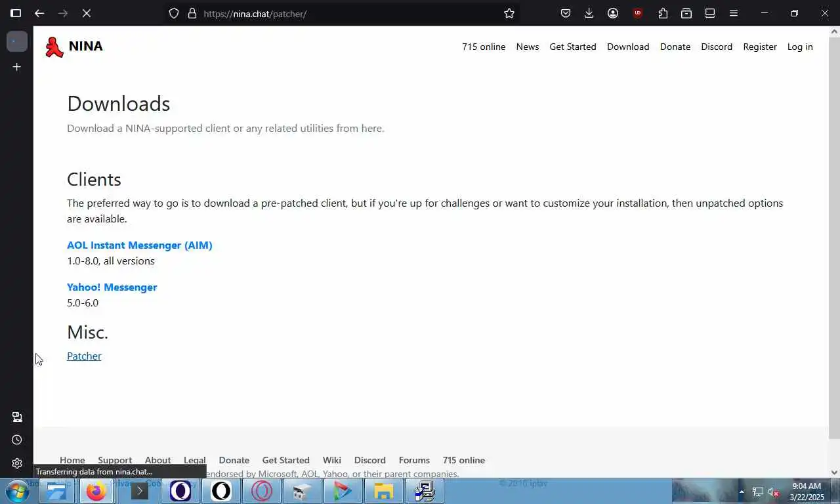This screenshot has width=840, height=504.
Task: Open the toolbar icon left of the hamburger menu
Action: coord(710,13)
